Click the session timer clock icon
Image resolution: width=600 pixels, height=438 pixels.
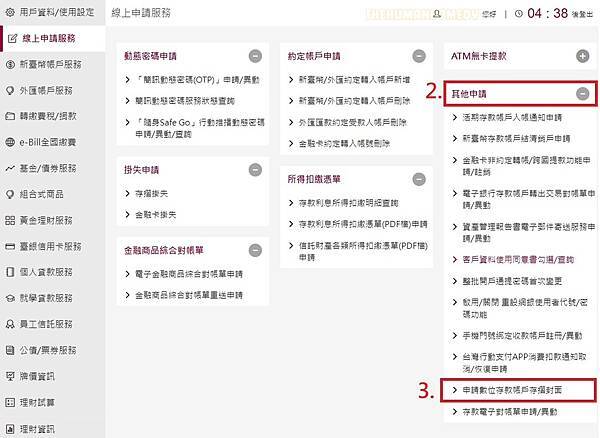[x=518, y=14]
